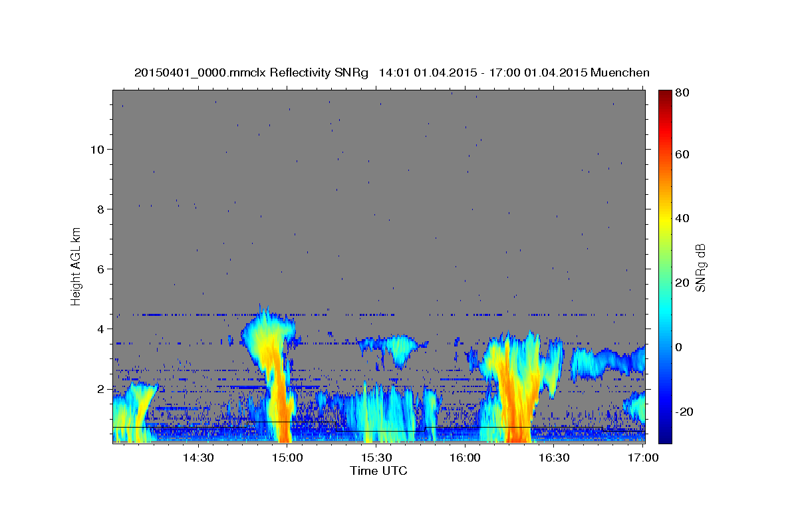798x532 pixels.
Task: Click the 'SNRg dB' colorbar label
Action: 700,267
